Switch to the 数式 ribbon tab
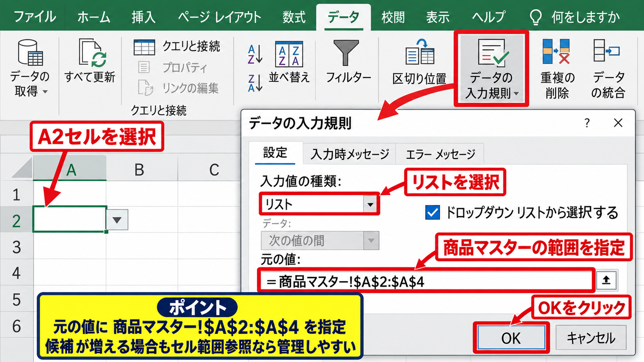 click(294, 17)
